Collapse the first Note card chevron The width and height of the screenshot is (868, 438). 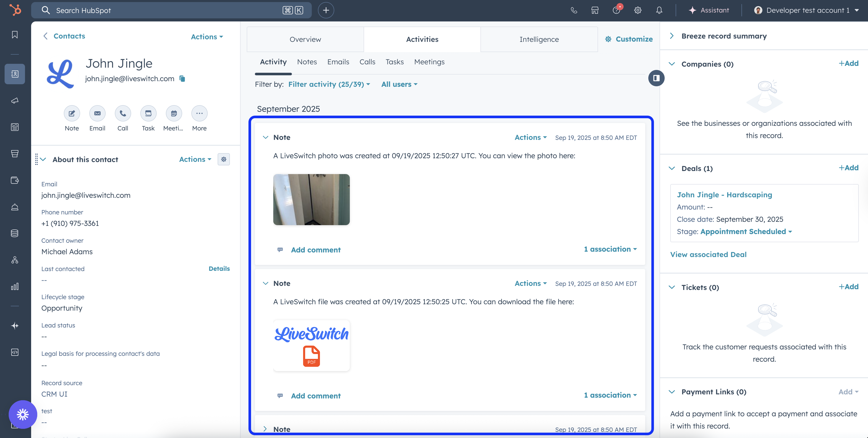pyautogui.click(x=266, y=137)
